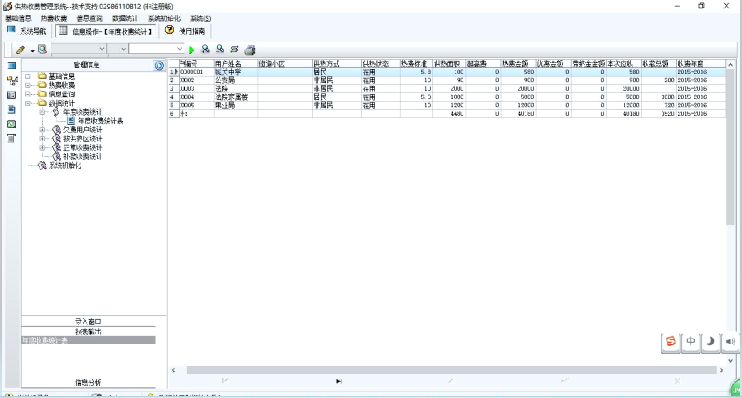742x398 pixels.
Task: Collapse the 数据统计 folder node
Action: click(x=28, y=103)
